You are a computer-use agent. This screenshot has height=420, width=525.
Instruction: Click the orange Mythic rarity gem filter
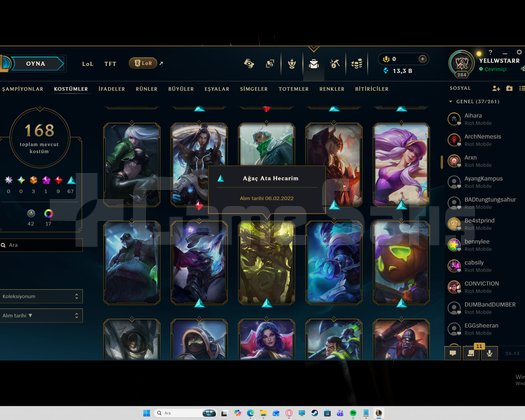click(33, 181)
